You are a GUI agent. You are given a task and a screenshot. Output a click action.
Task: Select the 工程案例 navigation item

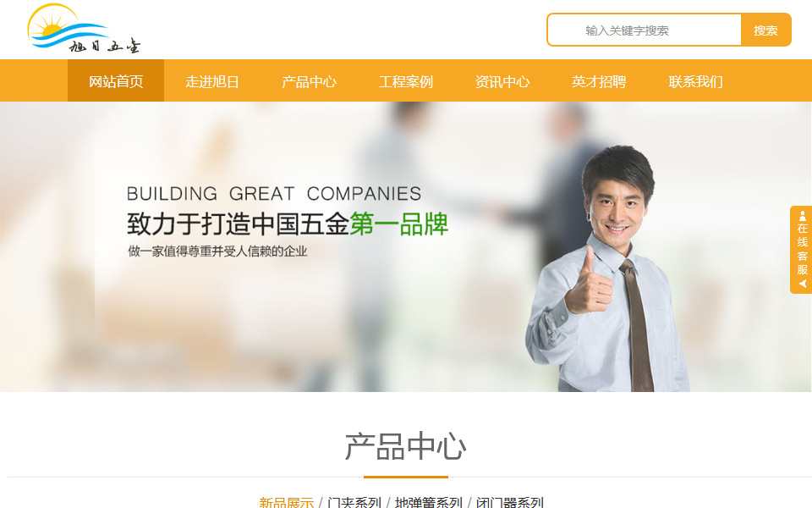[x=405, y=81]
